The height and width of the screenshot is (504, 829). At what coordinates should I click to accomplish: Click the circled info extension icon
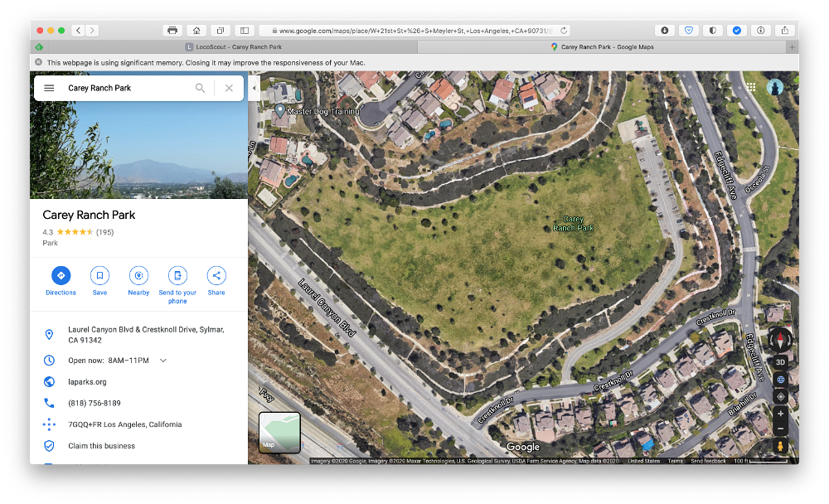pyautogui.click(x=761, y=31)
